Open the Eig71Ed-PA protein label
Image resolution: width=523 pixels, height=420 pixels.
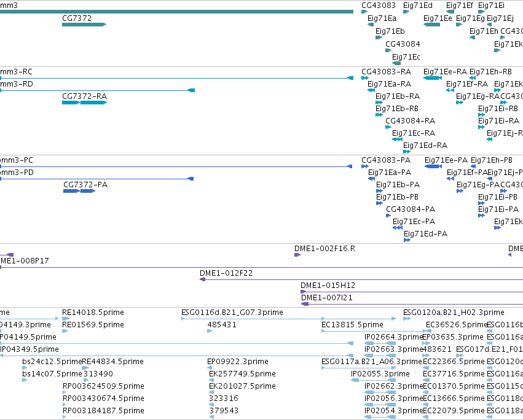426,235
